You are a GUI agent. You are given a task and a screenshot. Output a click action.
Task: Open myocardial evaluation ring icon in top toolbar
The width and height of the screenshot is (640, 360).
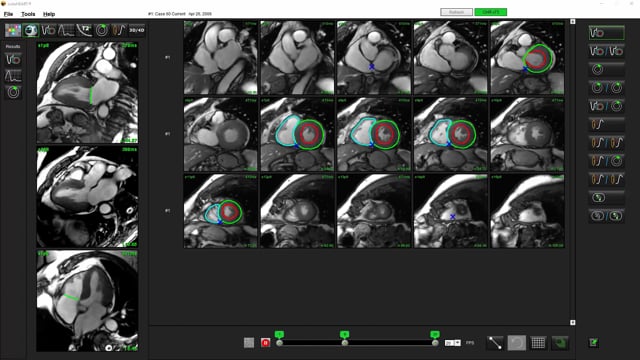pos(102,30)
